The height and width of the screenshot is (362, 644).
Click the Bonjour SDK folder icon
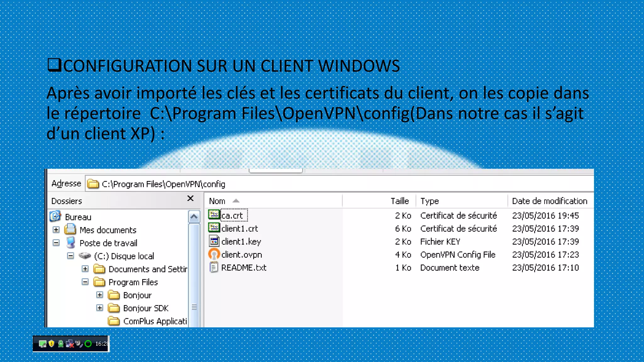[x=114, y=308]
